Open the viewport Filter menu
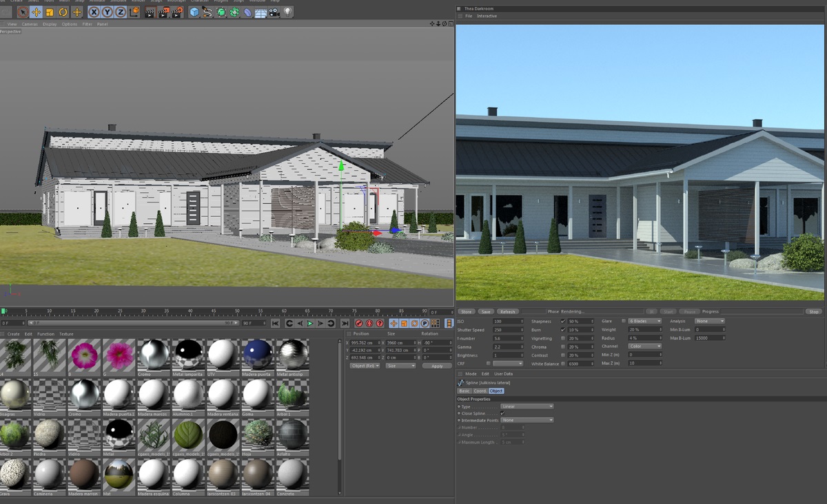 click(x=88, y=24)
